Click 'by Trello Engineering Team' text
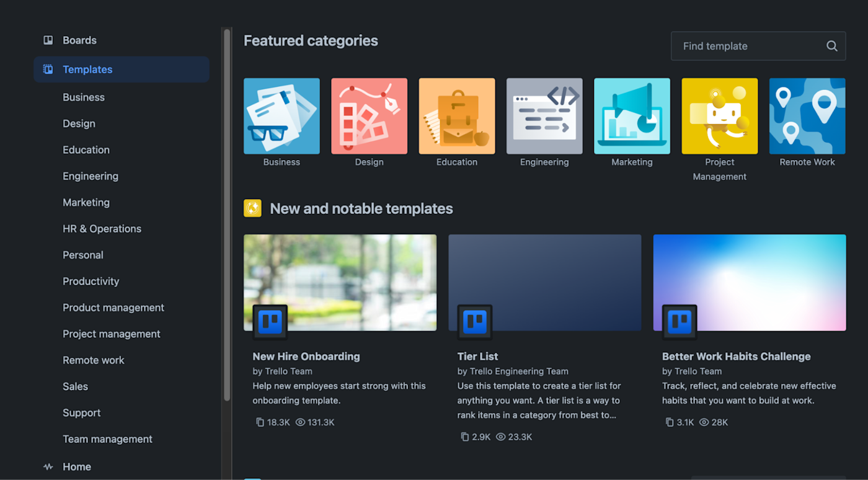The image size is (868, 480). 513,371
